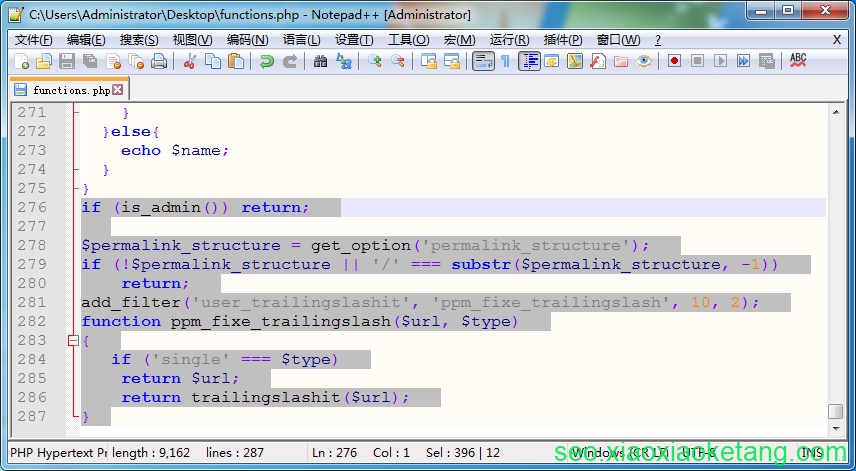
Task: Open the 语言(L) menu
Action: pyautogui.click(x=302, y=40)
